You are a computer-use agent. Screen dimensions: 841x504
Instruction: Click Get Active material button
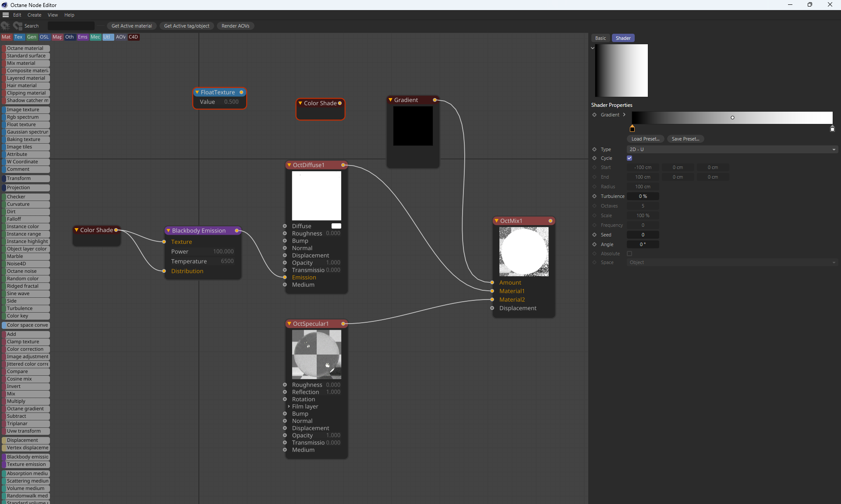tap(131, 26)
